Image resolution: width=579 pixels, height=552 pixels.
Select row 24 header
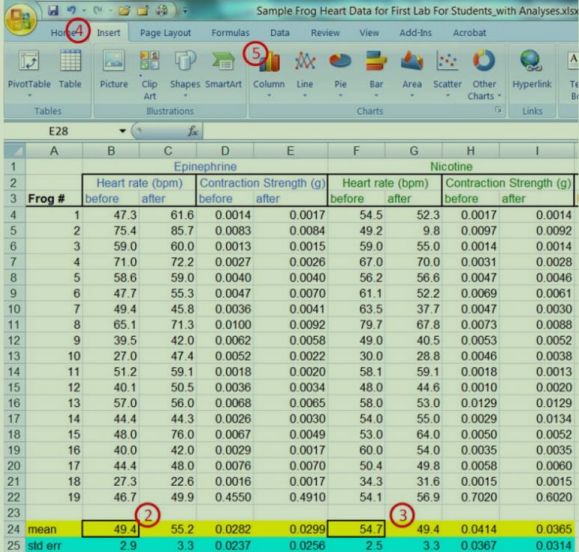pyautogui.click(x=14, y=529)
